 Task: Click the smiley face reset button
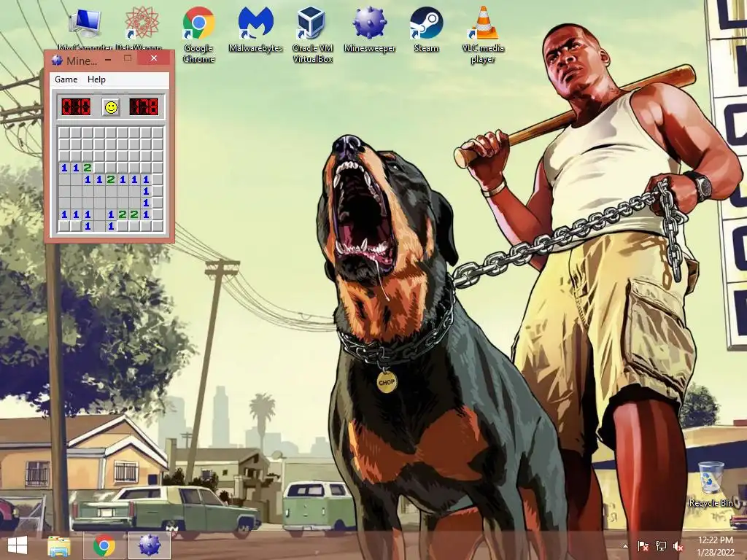pos(111,107)
